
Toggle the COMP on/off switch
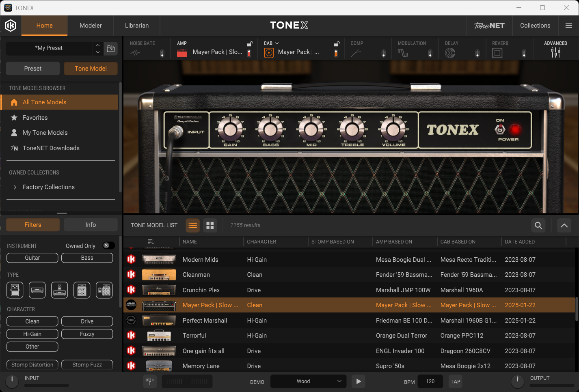(384, 53)
